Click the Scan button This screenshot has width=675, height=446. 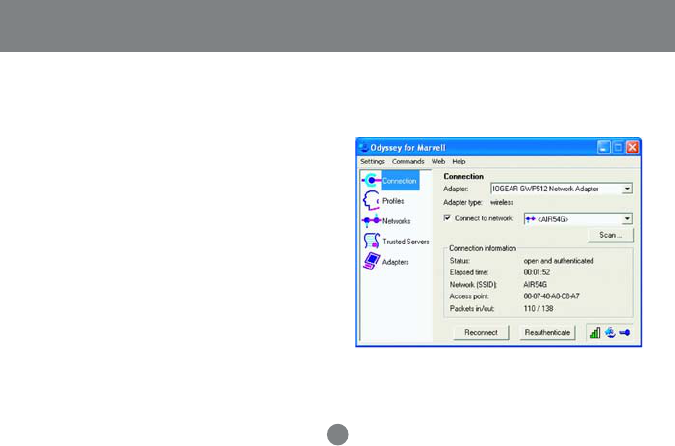tap(611, 235)
